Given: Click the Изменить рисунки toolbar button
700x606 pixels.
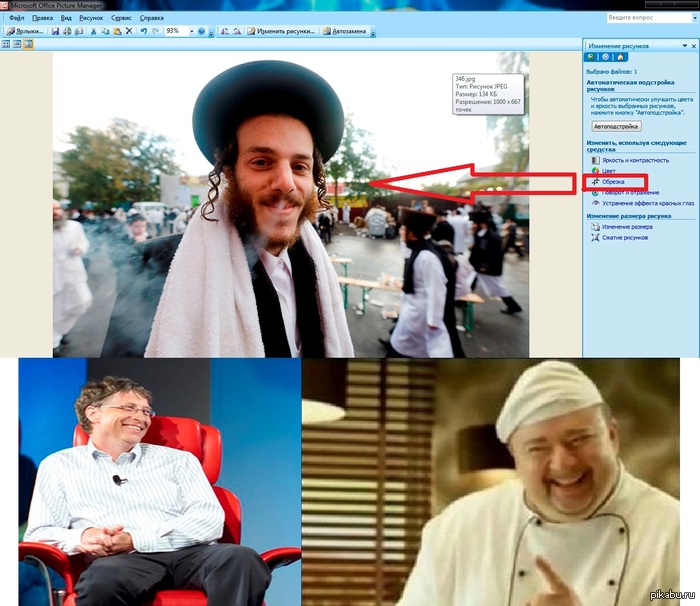Looking at the screenshot, I should pos(281,31).
